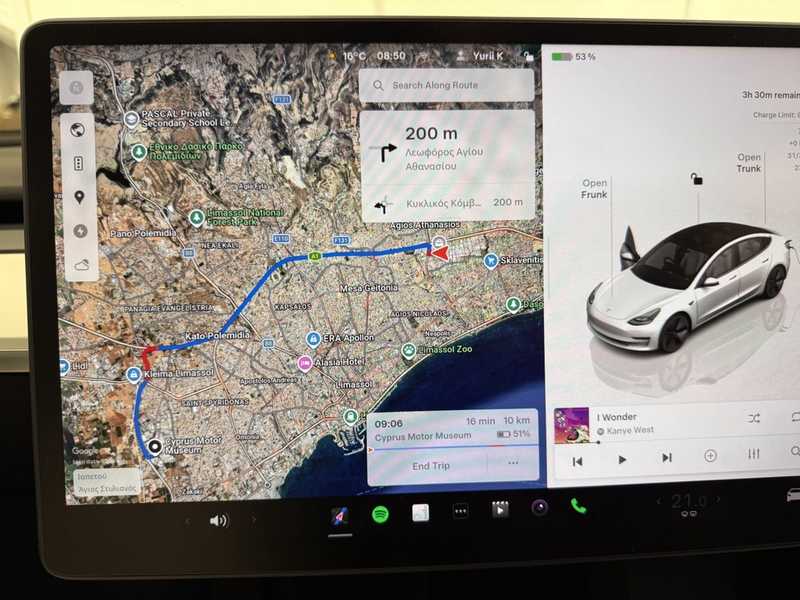Tap the Kanye West artist name
800x600 pixels.
click(x=630, y=431)
